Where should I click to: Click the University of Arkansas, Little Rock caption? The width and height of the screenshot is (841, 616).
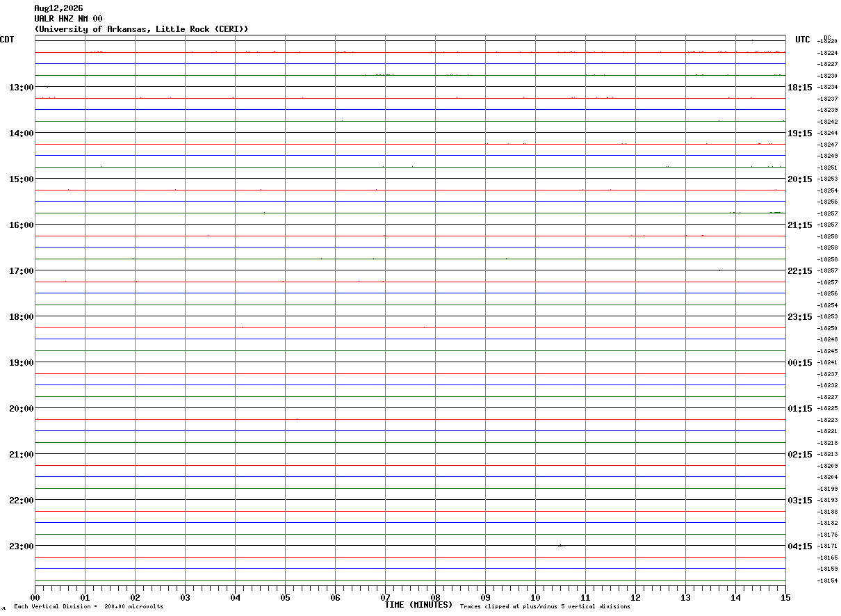click(x=141, y=29)
